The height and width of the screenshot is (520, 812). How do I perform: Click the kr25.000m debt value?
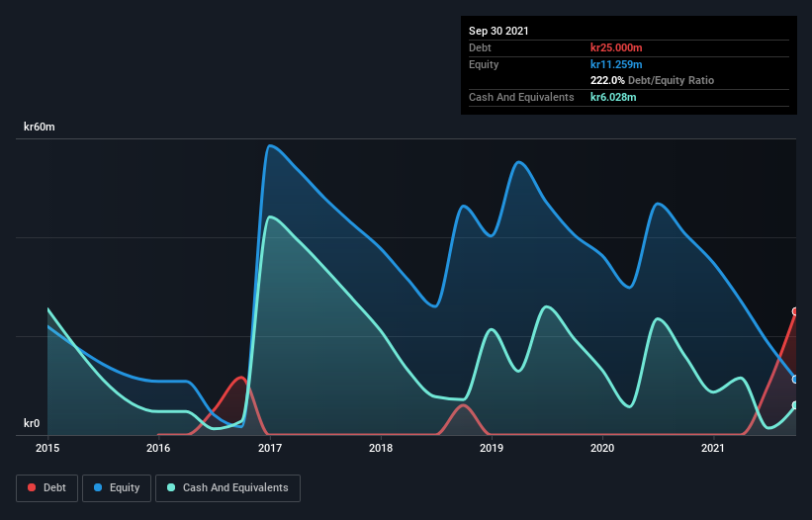(x=616, y=47)
